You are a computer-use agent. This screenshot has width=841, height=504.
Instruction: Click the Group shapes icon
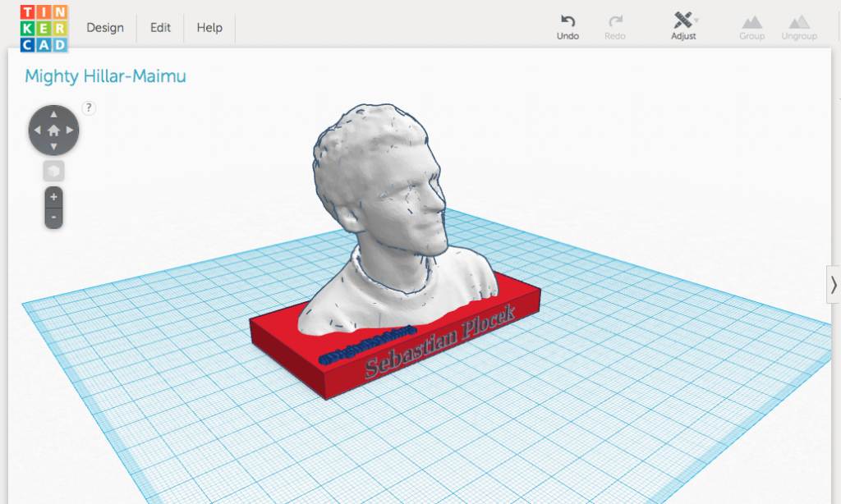coord(751,21)
